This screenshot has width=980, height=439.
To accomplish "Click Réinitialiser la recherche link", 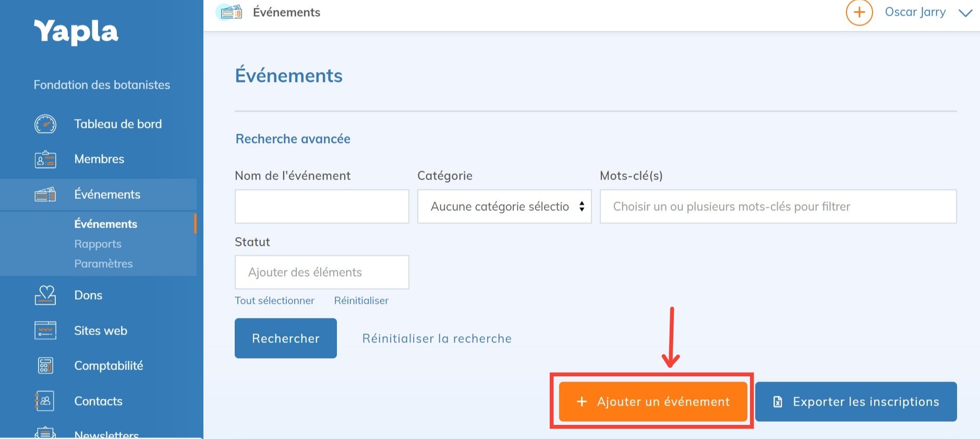I will pos(437,339).
